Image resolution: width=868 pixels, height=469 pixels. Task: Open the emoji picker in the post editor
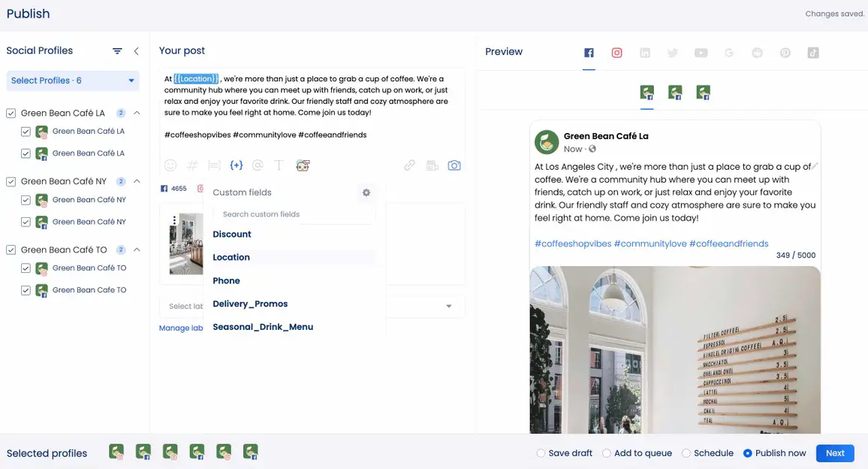click(170, 165)
